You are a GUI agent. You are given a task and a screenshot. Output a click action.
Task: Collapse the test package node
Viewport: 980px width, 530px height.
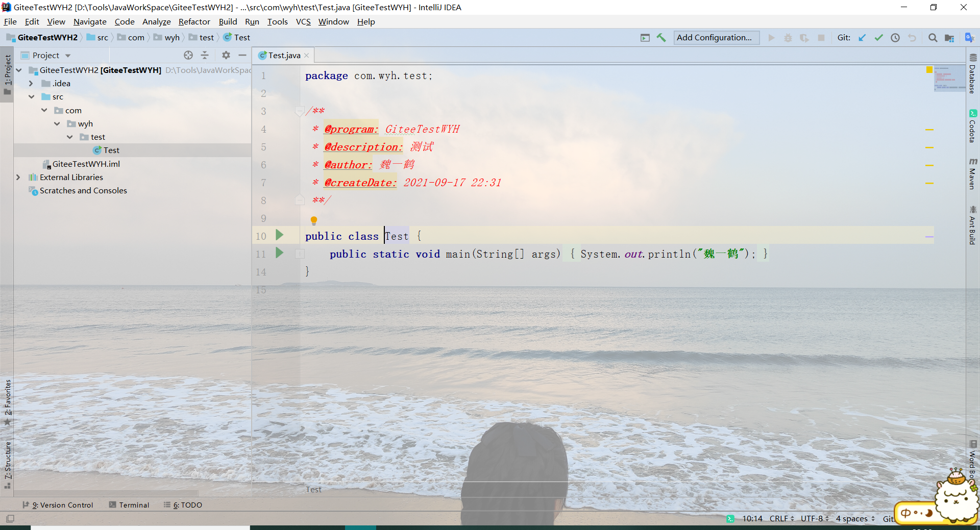[x=69, y=137]
